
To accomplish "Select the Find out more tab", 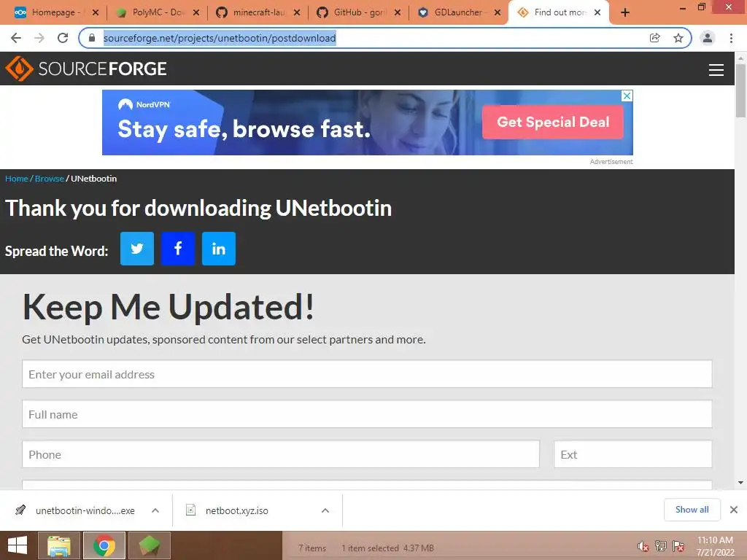I will (558, 12).
